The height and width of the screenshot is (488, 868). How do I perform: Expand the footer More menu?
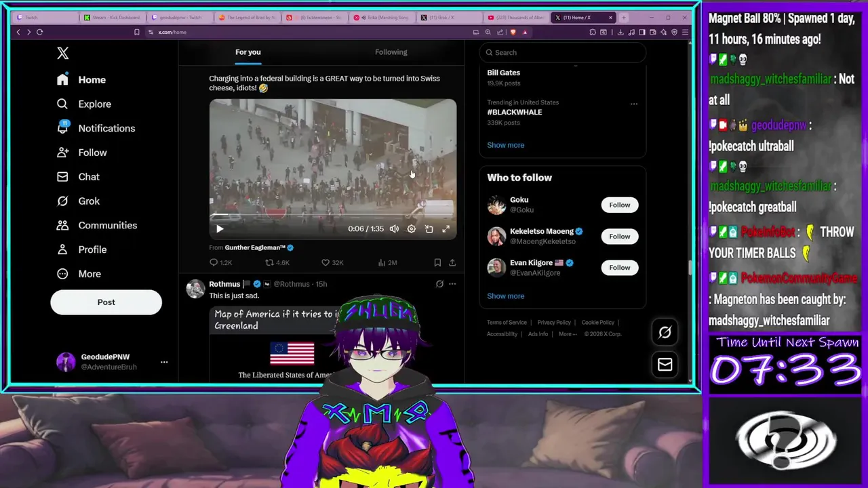(568, 334)
